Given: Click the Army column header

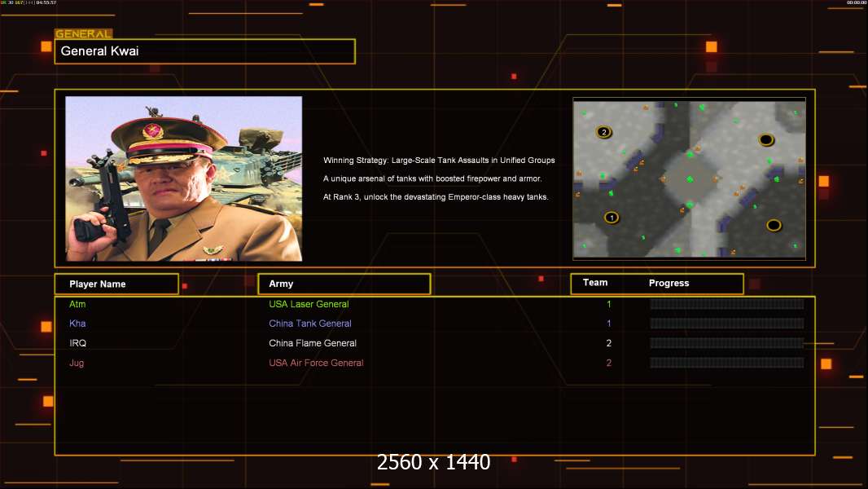Looking at the screenshot, I should tap(344, 284).
